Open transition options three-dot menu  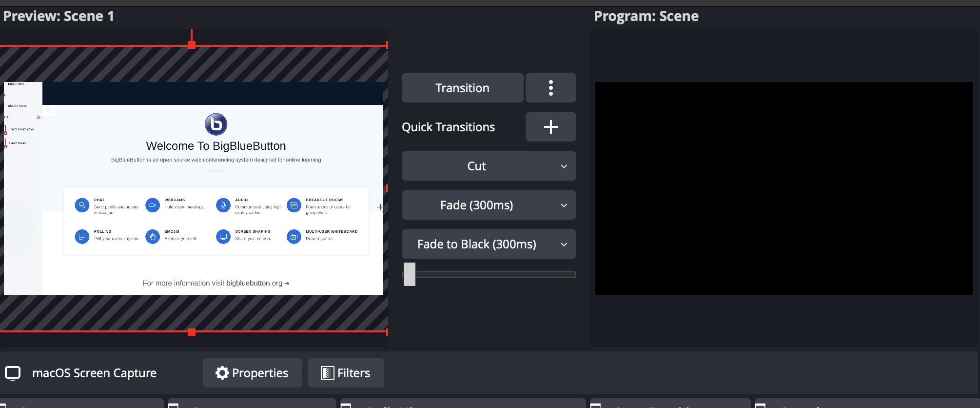click(551, 88)
